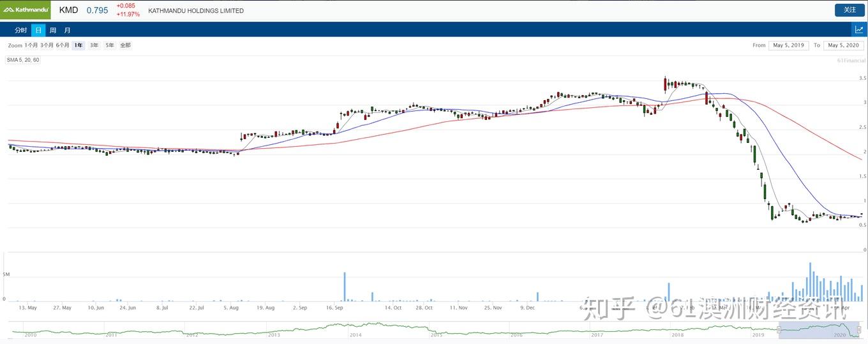Set zoom range to 3个月

tap(47, 45)
